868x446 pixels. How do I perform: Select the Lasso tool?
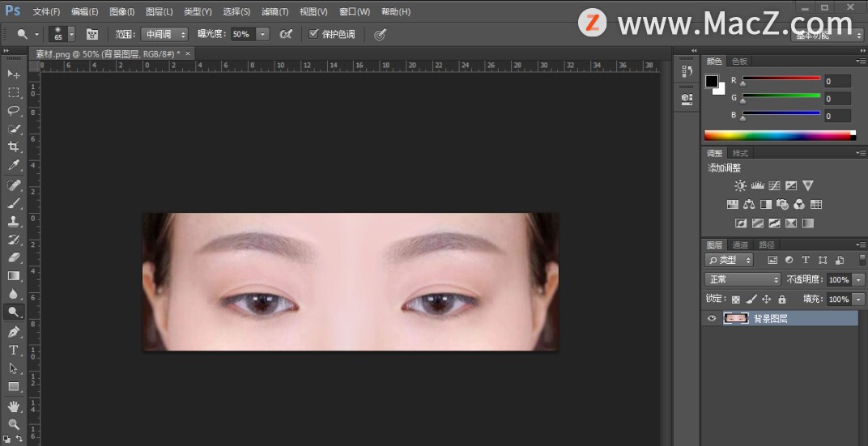coord(14,111)
